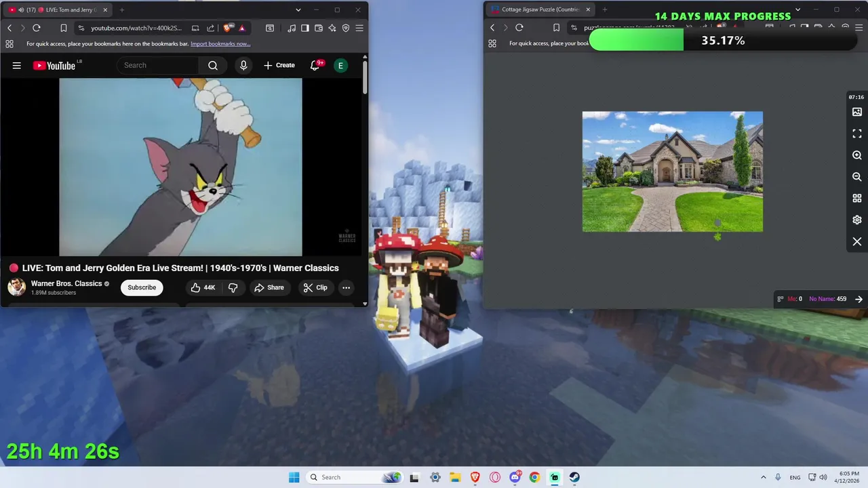Like the Tom and Jerry video
Image resolution: width=868 pixels, height=488 pixels.
point(203,287)
